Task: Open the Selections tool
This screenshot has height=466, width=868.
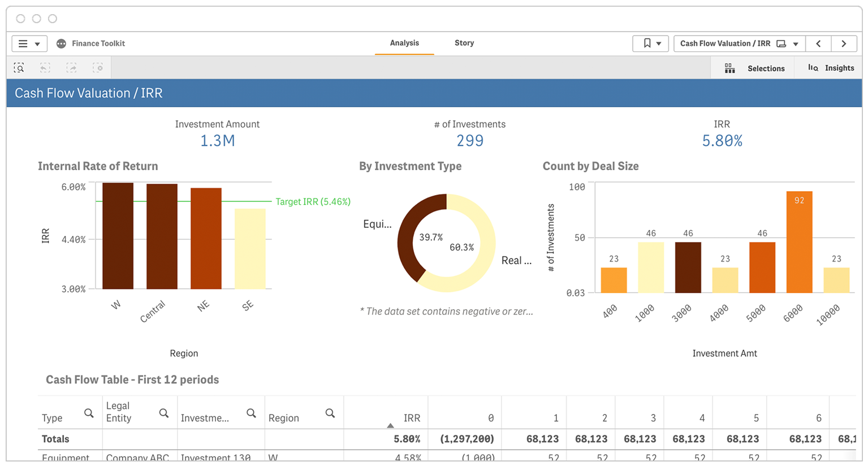Action: 754,68
